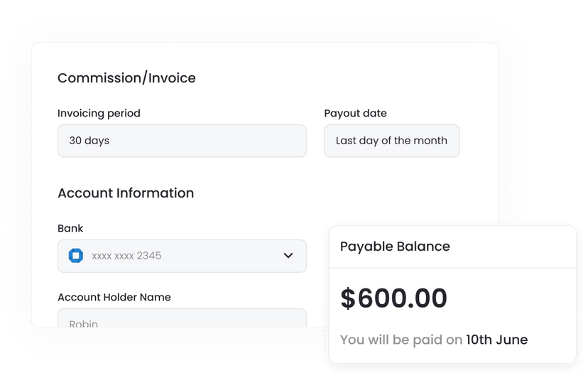Click the "30 days" value text
The height and width of the screenshot is (378, 588).
[x=89, y=141]
